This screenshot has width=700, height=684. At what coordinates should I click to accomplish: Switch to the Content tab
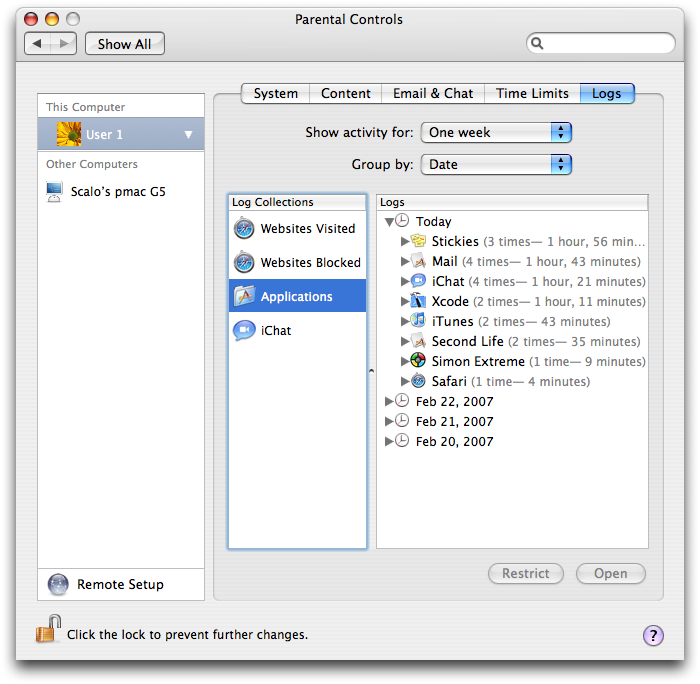(346, 93)
